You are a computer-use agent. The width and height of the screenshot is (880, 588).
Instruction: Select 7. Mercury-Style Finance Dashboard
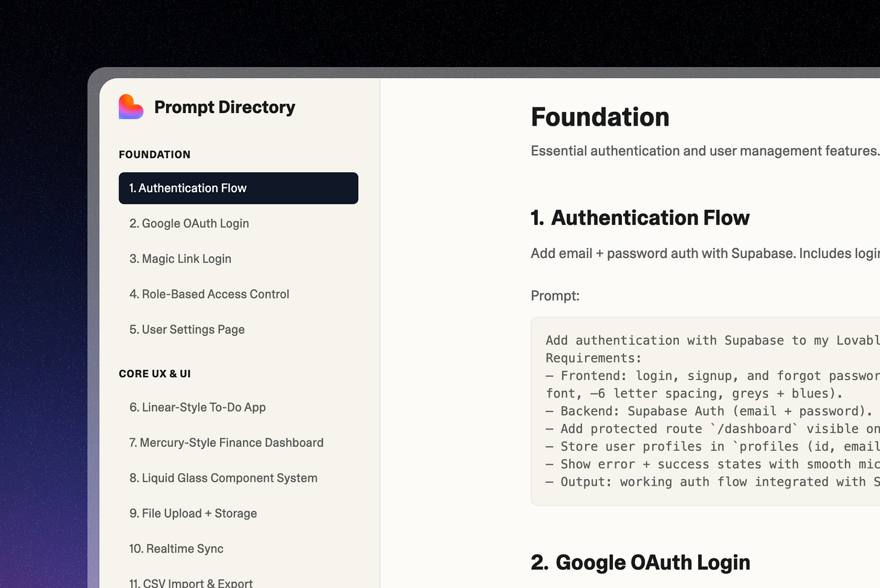pos(226,442)
